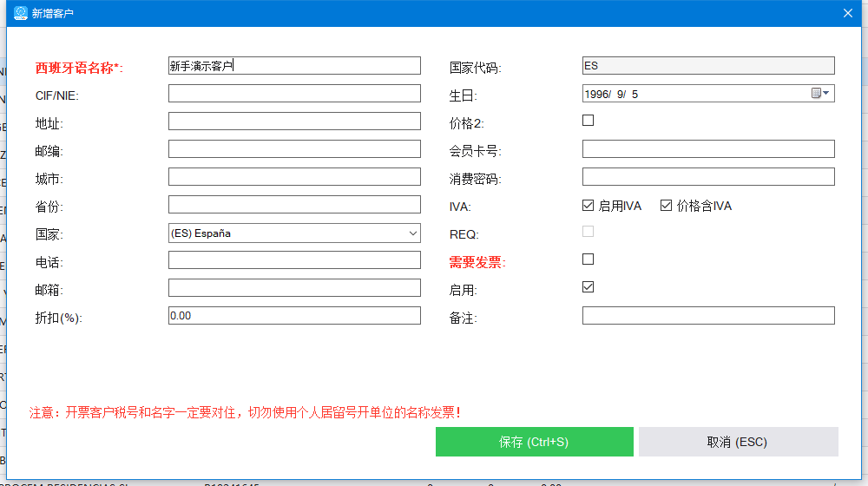The height and width of the screenshot is (486, 868).
Task: Click the 电话 phone field
Action: pos(294,260)
